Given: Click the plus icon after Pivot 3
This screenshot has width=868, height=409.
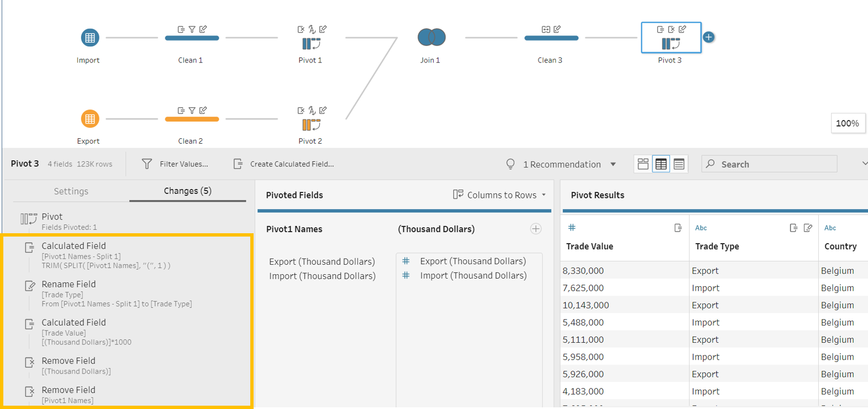Looking at the screenshot, I should [x=709, y=37].
